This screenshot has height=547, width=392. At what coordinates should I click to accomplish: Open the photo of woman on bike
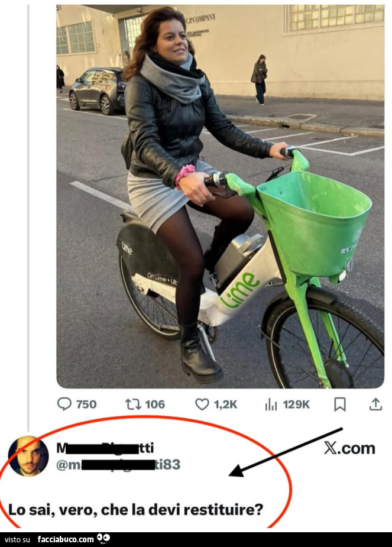(x=220, y=195)
